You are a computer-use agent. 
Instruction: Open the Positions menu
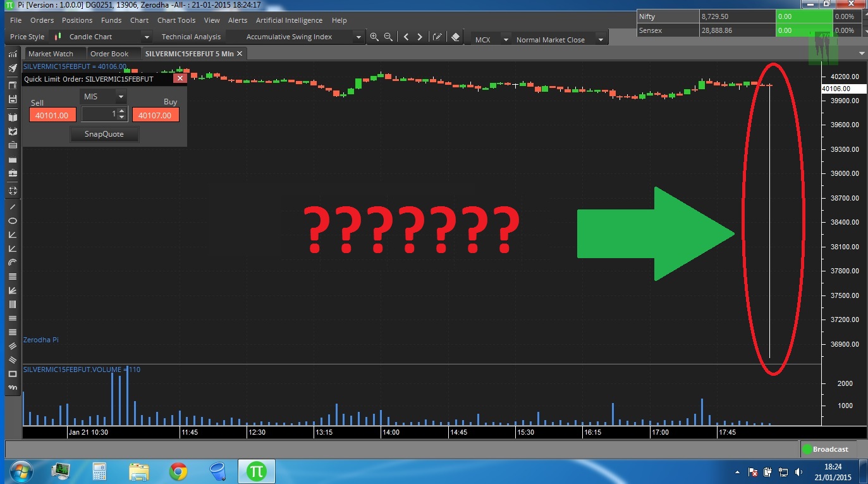[77, 20]
